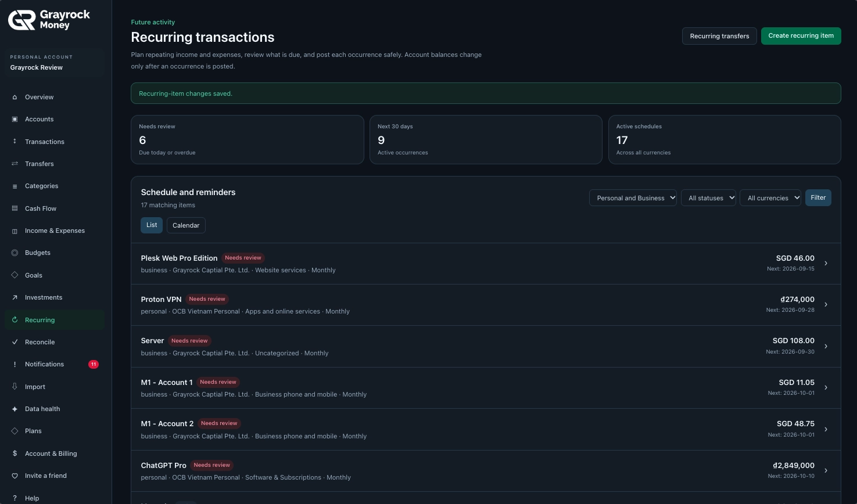Image resolution: width=857 pixels, height=504 pixels.
Task: Click the Recurring transfers button
Action: (x=719, y=36)
